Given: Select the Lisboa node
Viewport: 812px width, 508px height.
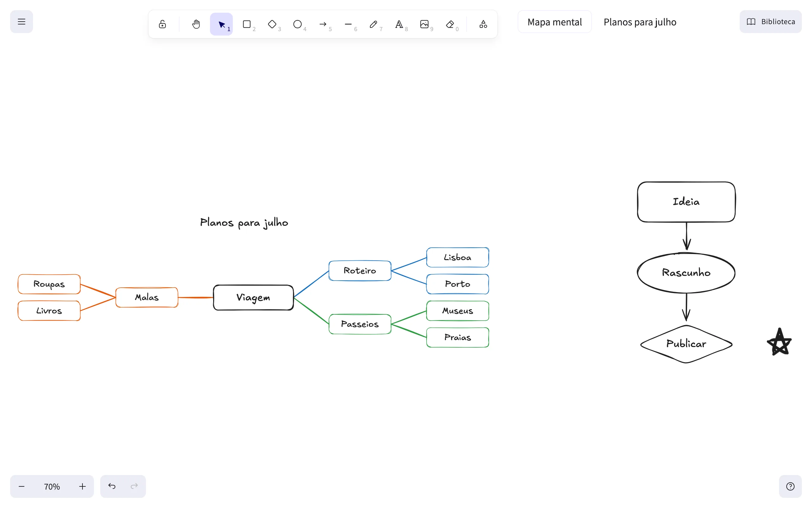Looking at the screenshot, I should 458,257.
